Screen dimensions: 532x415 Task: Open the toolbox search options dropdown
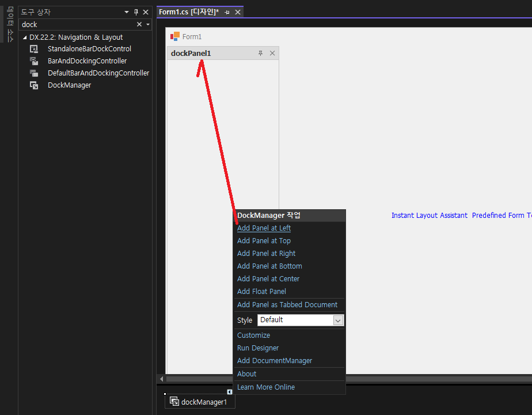click(148, 24)
